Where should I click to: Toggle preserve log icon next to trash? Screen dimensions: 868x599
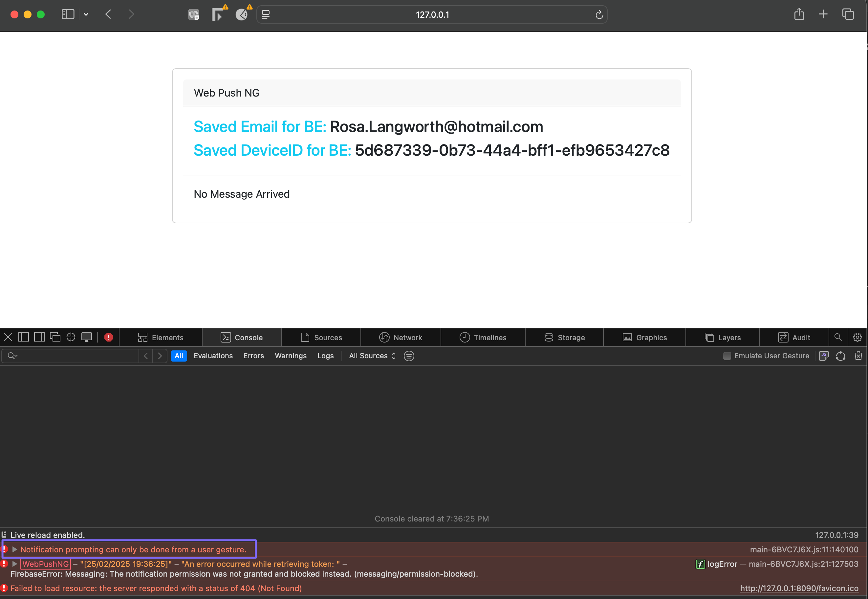click(841, 356)
